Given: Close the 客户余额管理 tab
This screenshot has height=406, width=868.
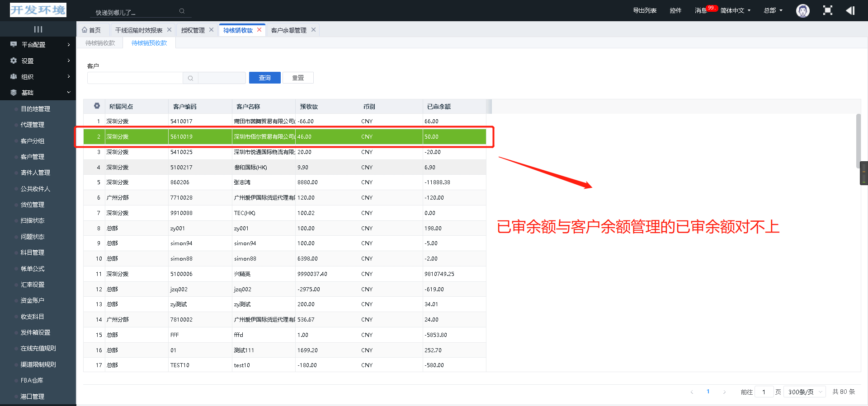Looking at the screenshot, I should (x=313, y=30).
